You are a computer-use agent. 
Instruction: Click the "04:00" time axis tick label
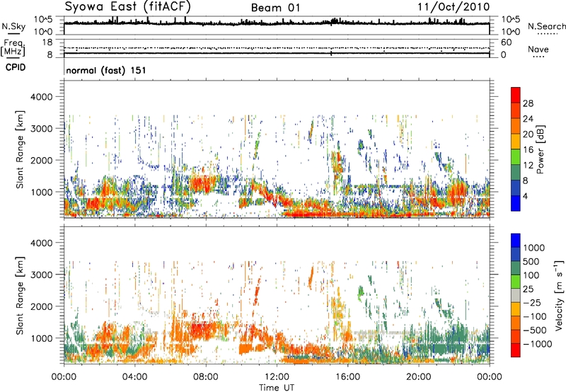tap(134, 377)
